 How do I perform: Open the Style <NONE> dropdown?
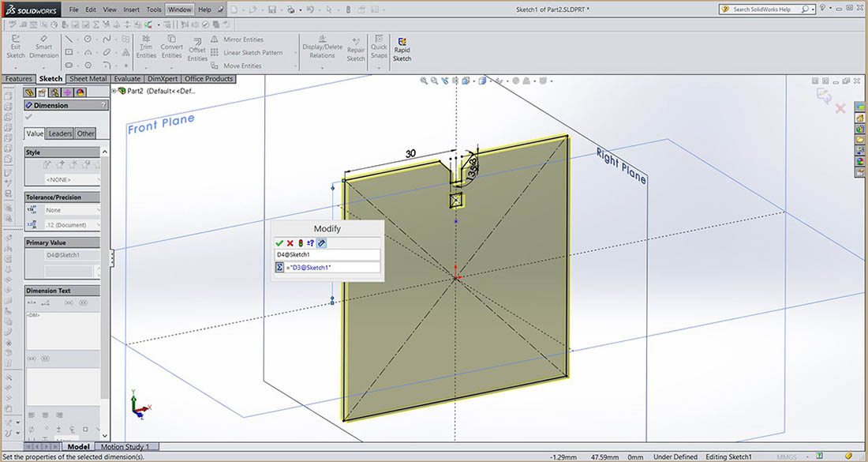point(73,179)
